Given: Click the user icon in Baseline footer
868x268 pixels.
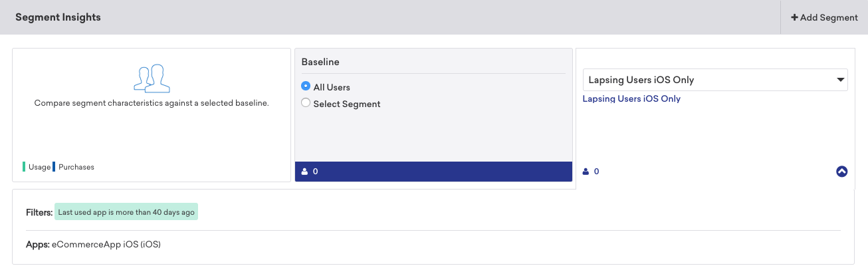Looking at the screenshot, I should (304, 172).
